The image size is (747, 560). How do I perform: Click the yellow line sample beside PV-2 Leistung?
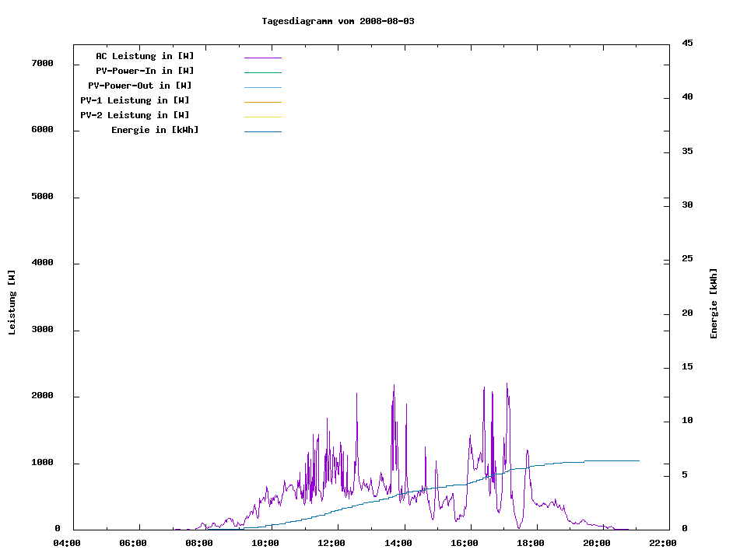tap(262, 117)
